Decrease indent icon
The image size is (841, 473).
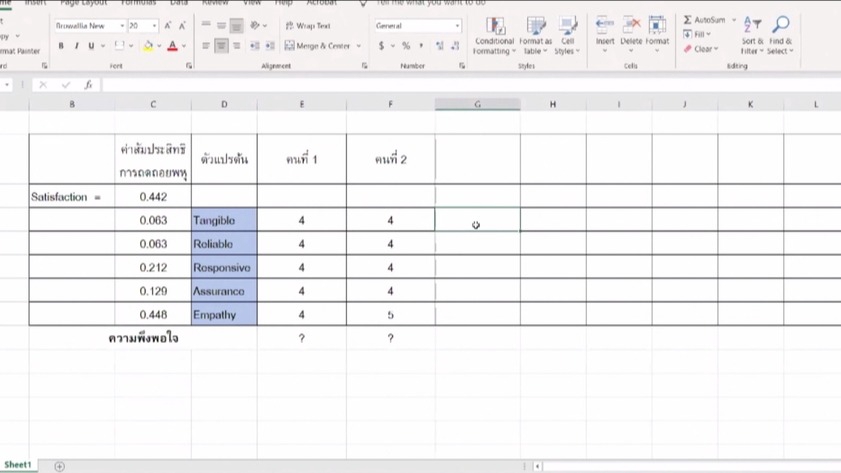click(x=255, y=46)
